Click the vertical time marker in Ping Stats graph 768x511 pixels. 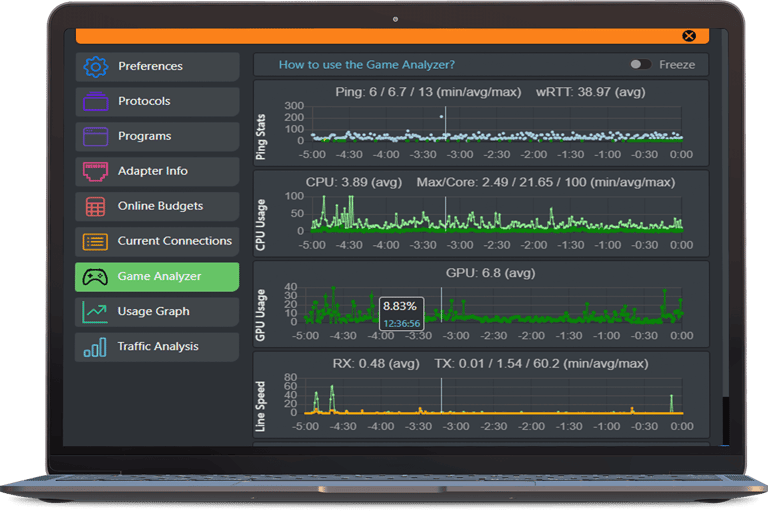point(445,124)
